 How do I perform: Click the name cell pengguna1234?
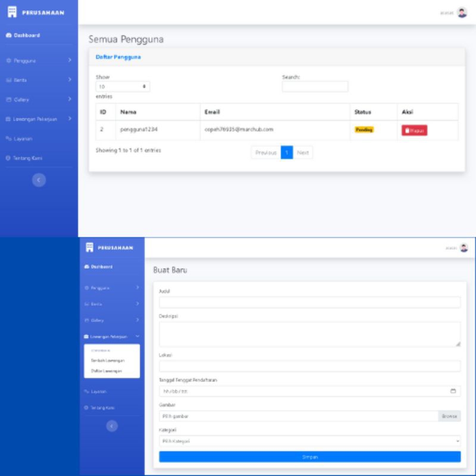coord(139,129)
